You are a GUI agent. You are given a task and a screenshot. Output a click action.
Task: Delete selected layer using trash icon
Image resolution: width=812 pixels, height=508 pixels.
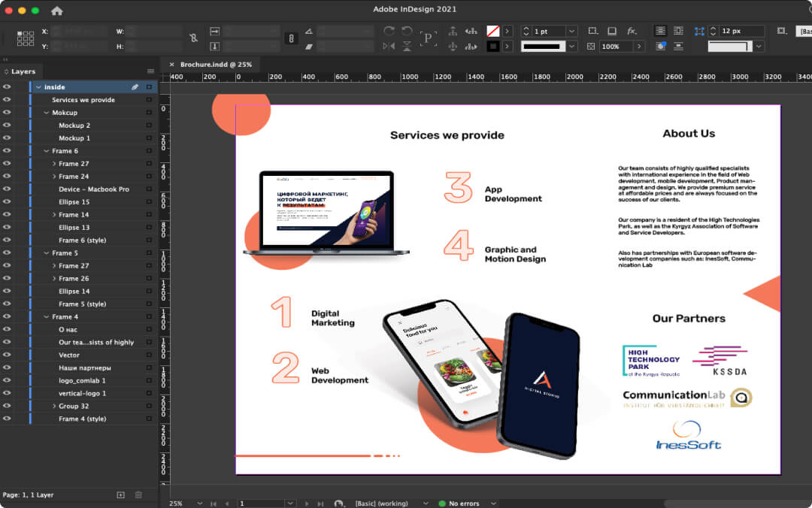(138, 494)
